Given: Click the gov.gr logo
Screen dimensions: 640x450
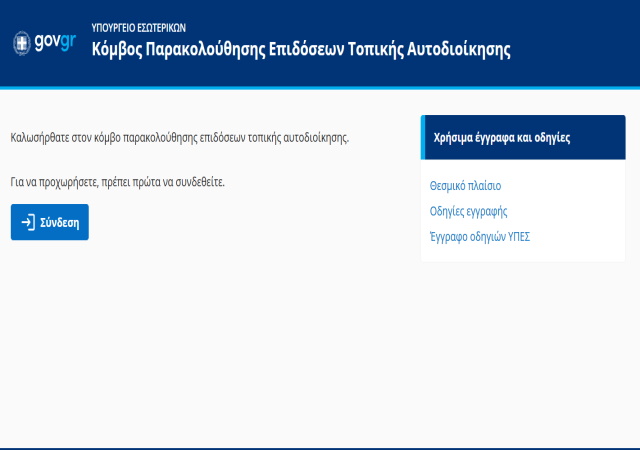Looking at the screenshot, I should click(44, 42).
